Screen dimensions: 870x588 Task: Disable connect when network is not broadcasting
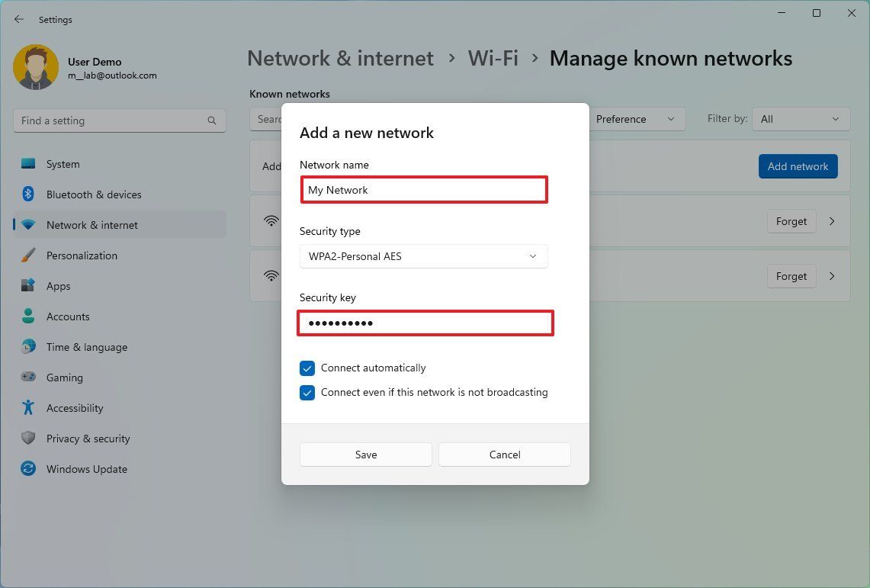coord(307,393)
